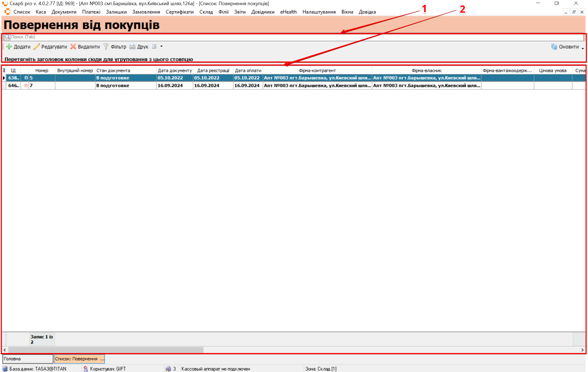Click the Користувач GIFT status bar icon
Viewport: 588px width, 372px height.
86,369
